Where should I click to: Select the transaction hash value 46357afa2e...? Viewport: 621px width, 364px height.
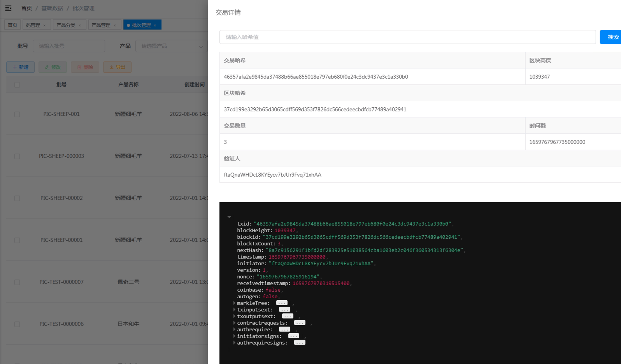tap(316, 77)
